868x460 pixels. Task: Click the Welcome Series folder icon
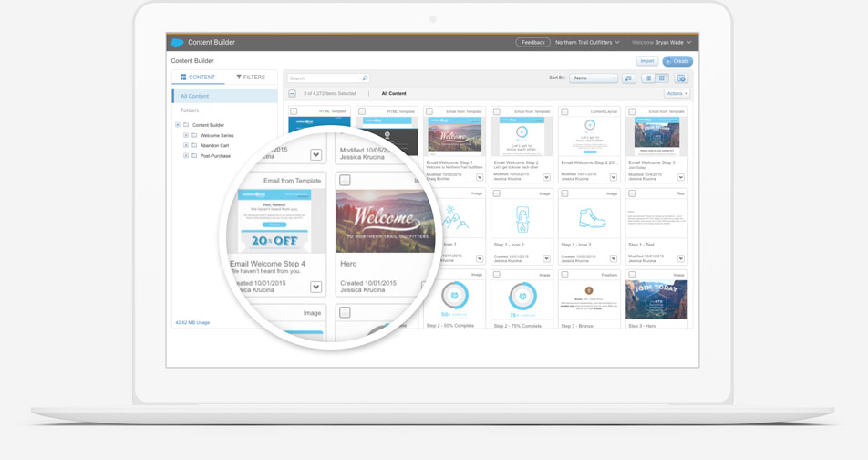point(194,135)
